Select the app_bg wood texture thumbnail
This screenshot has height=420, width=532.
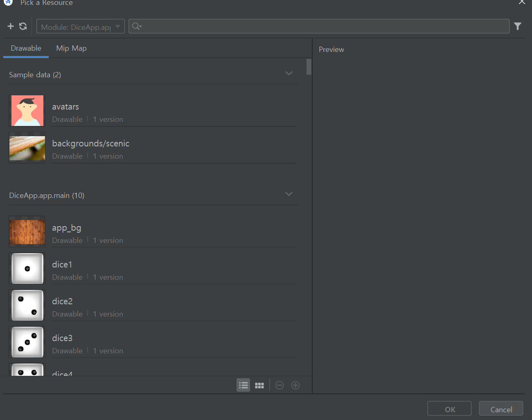coord(27,232)
